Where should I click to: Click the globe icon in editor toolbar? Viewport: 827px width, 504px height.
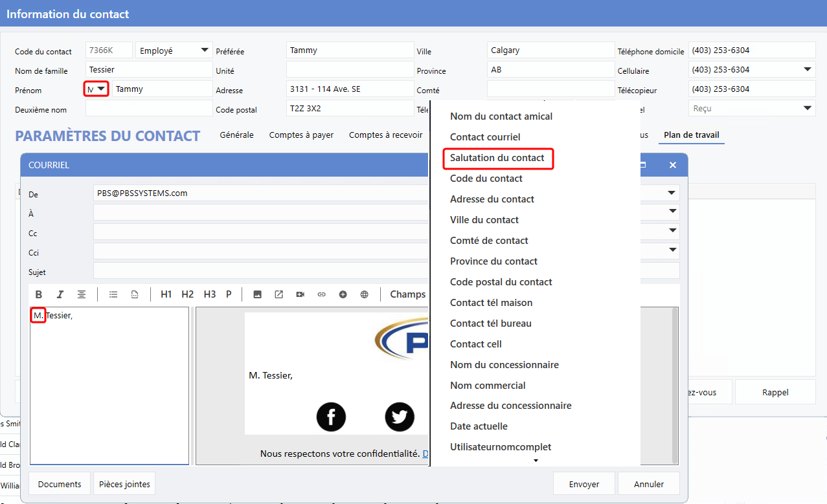365,294
